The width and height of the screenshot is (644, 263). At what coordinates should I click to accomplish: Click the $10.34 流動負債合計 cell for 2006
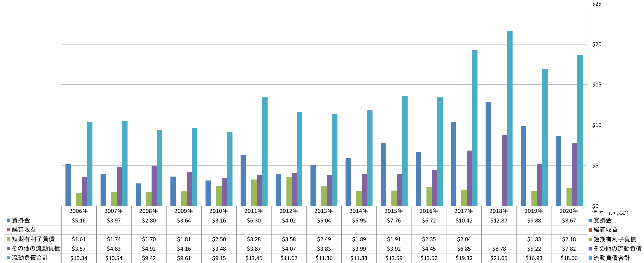pyautogui.click(x=79, y=258)
